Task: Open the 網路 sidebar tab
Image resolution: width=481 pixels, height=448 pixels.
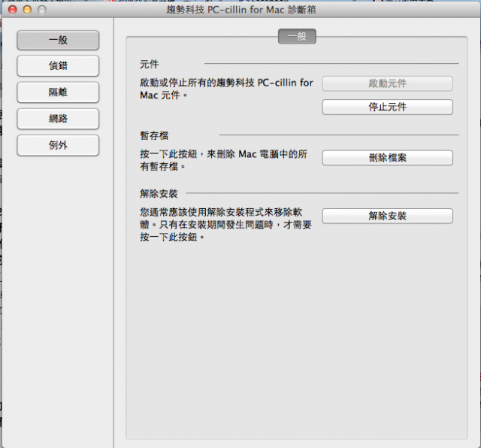Action: [x=58, y=119]
